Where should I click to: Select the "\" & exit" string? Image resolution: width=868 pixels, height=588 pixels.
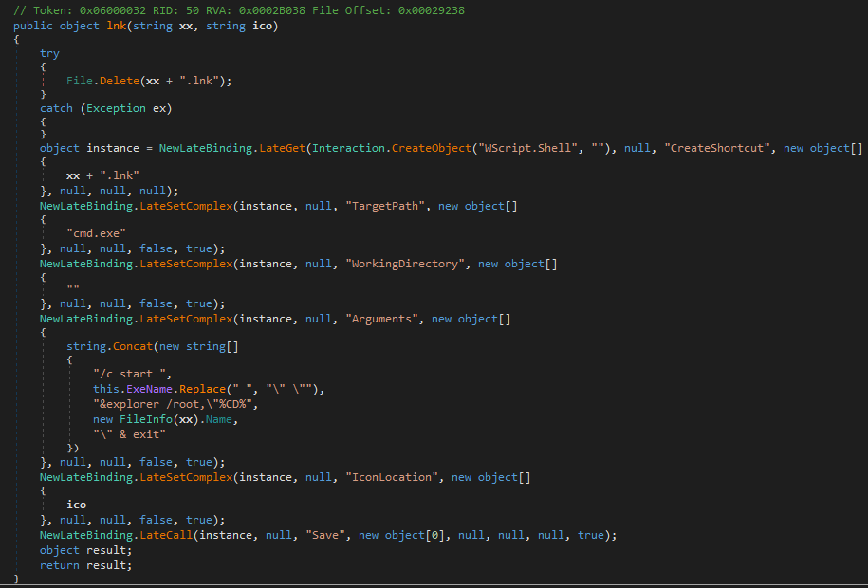tap(130, 434)
